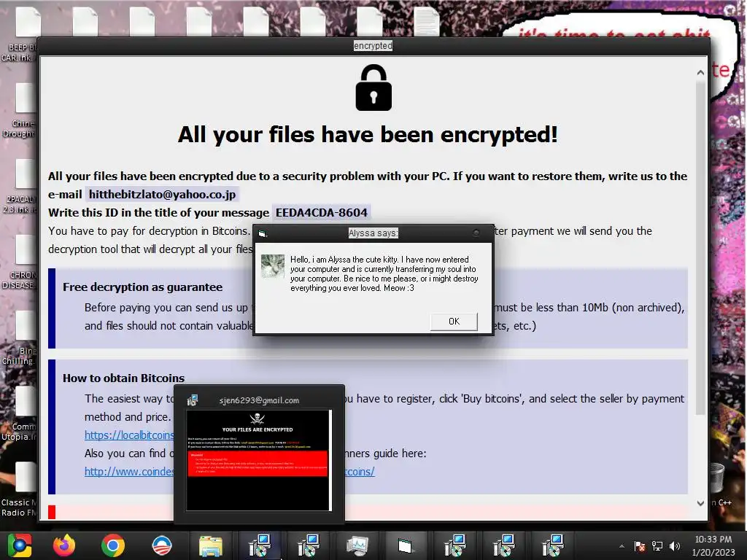Click the scroll down arrow of encrypted window
This screenshot has height=560, width=747.
(x=700, y=503)
